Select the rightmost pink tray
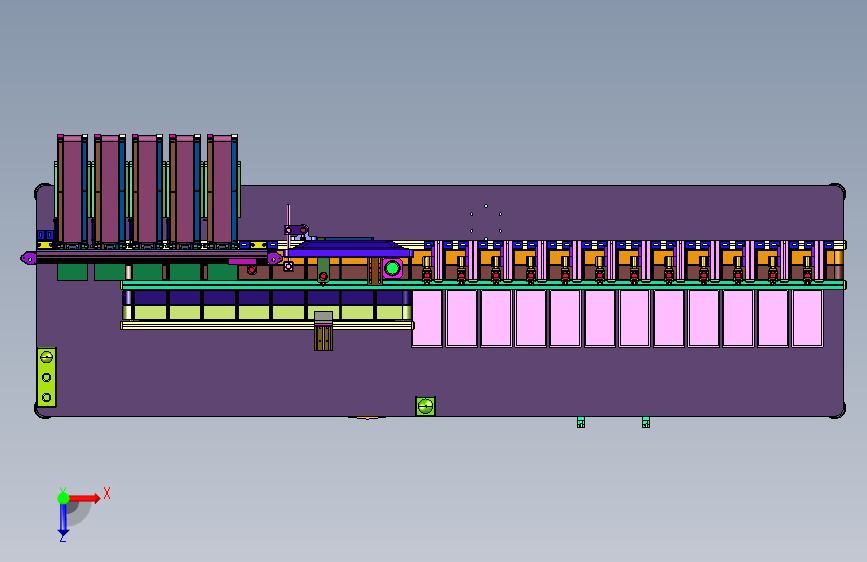The width and height of the screenshot is (867, 562). coord(807,319)
